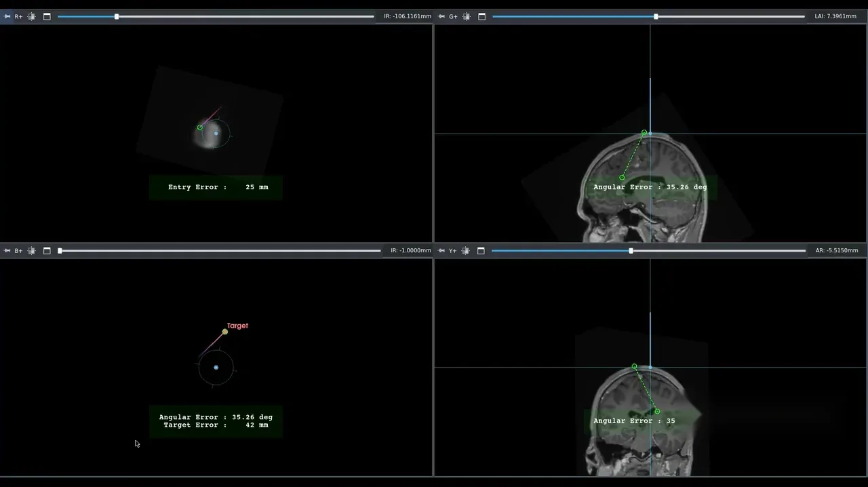Click the Y+ view label in the bottom-right header
Image resolution: width=868 pixels, height=487 pixels.
click(452, 251)
